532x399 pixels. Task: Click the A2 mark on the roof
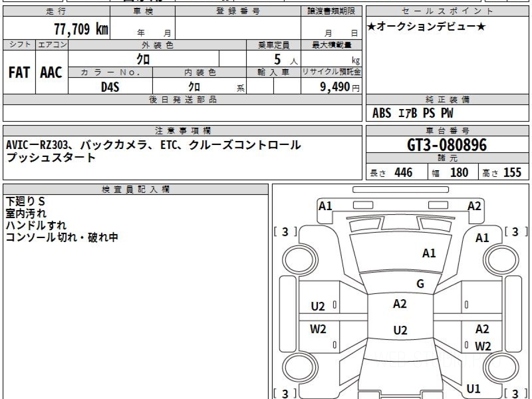[x=400, y=304]
